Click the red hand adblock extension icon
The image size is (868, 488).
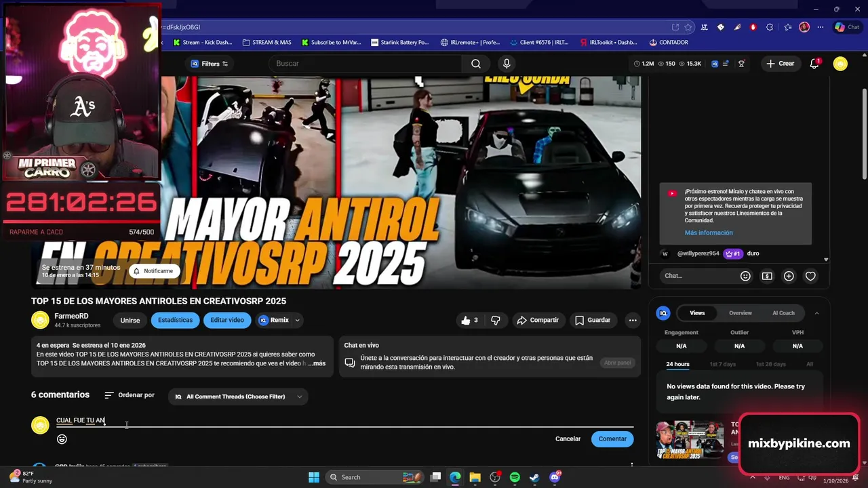click(753, 27)
